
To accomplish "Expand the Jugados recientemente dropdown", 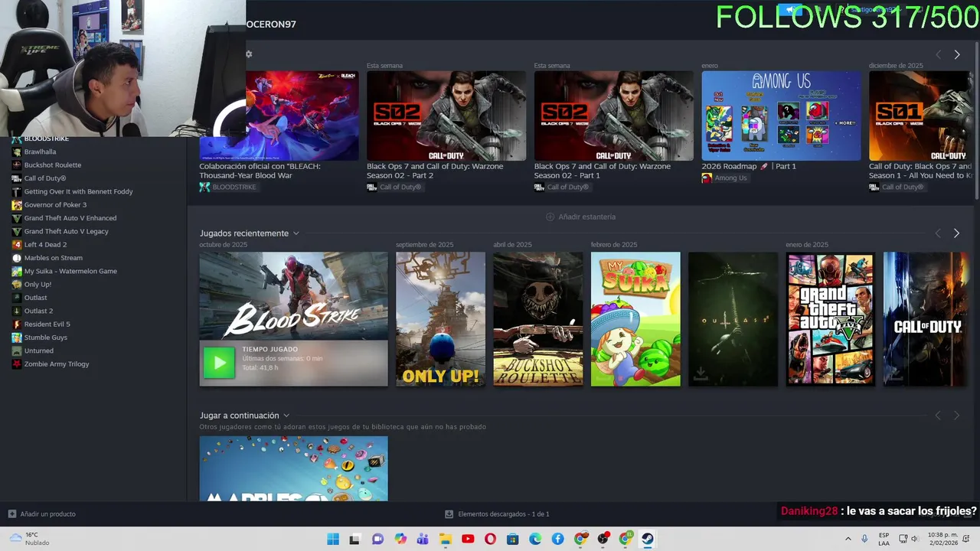I will point(296,233).
